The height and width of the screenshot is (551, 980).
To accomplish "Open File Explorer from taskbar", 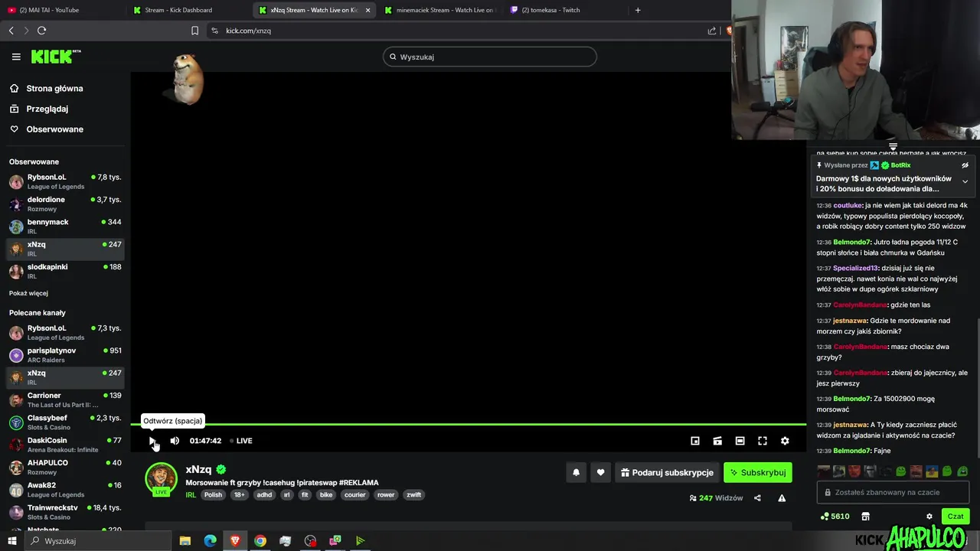I will pyautogui.click(x=185, y=541).
